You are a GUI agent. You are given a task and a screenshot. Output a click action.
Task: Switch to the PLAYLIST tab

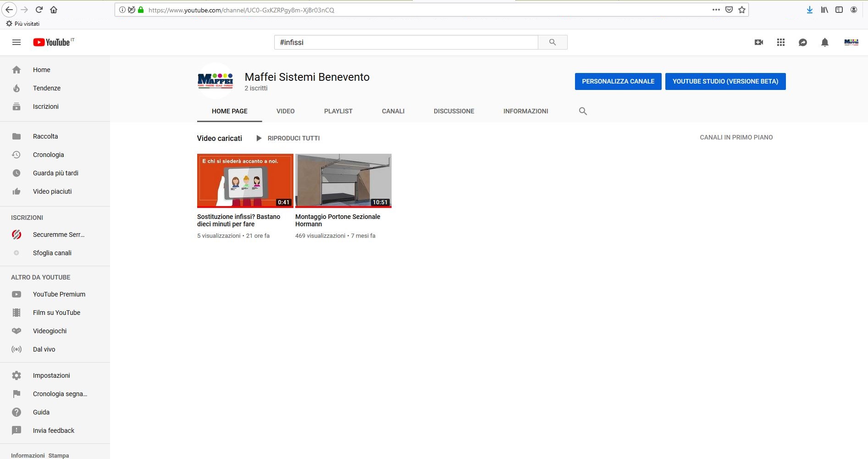(x=338, y=111)
